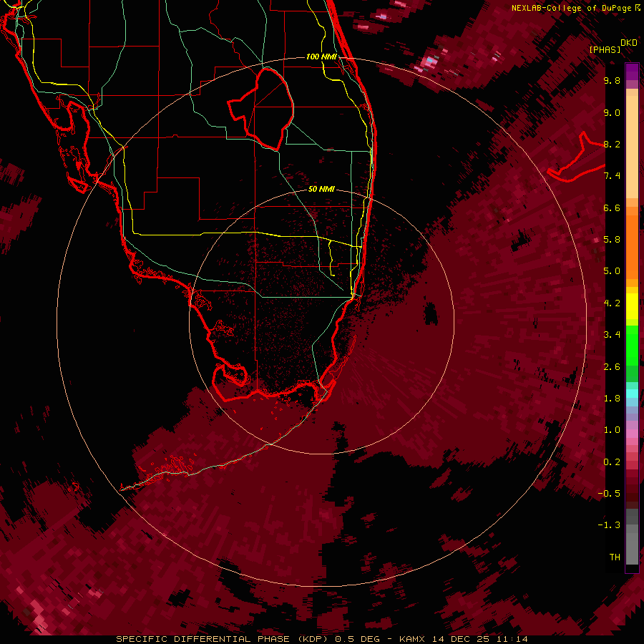This screenshot has width=644, height=644.
Task: Click the 9.8 value on color scale
Action: [612, 80]
